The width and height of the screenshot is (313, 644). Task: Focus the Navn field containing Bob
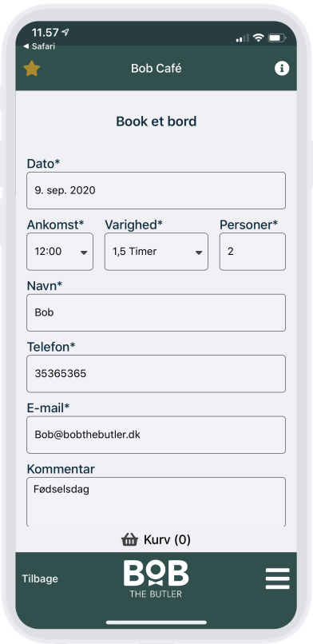[x=156, y=312]
